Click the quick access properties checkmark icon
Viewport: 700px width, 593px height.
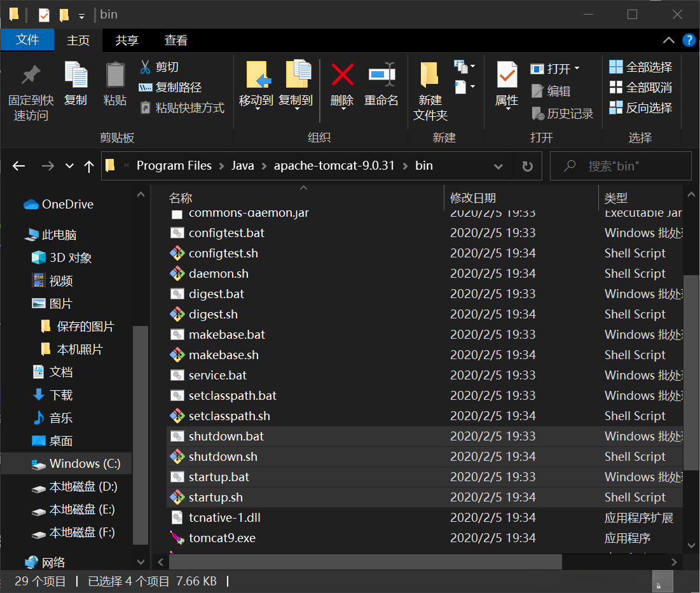(44, 15)
